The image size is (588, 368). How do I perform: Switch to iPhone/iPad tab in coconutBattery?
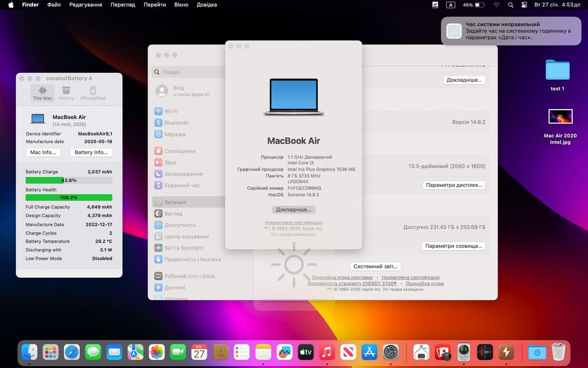[93, 93]
